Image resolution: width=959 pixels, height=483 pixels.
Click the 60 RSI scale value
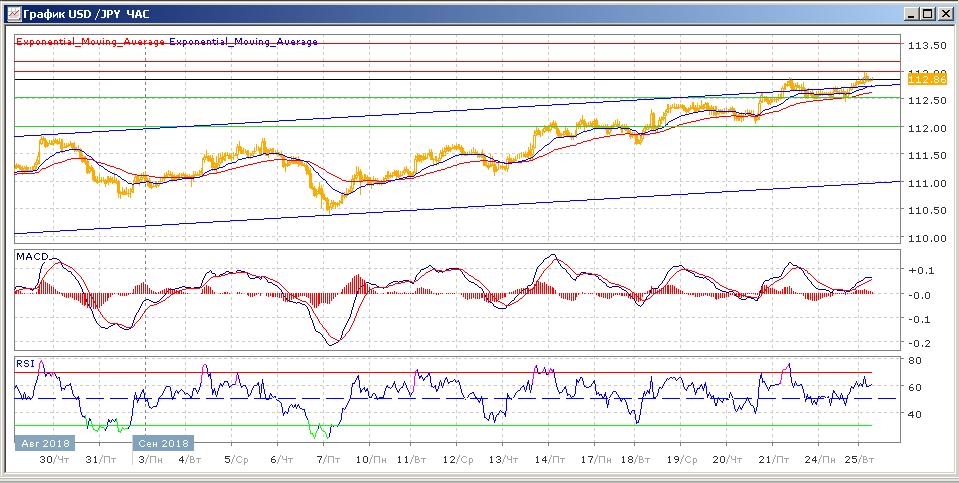[x=916, y=387]
